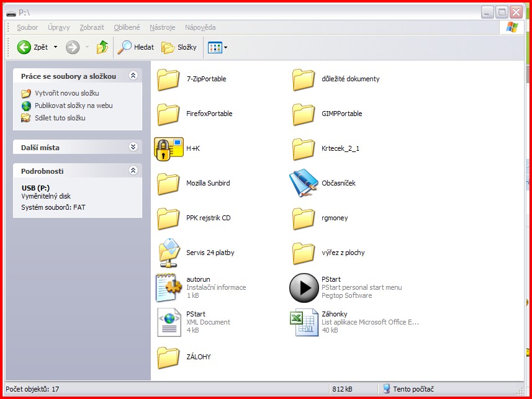Select the autorun setup information file
This screenshot has height=399, width=532.
pos(168,287)
